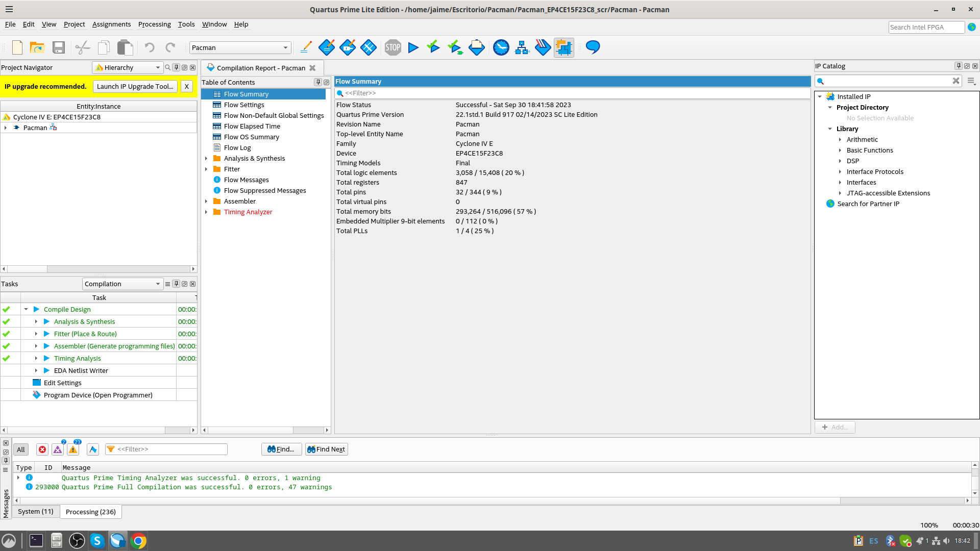The image size is (980, 551).
Task: Toggle the critical warning messages filter
Action: pyautogui.click(x=58, y=449)
